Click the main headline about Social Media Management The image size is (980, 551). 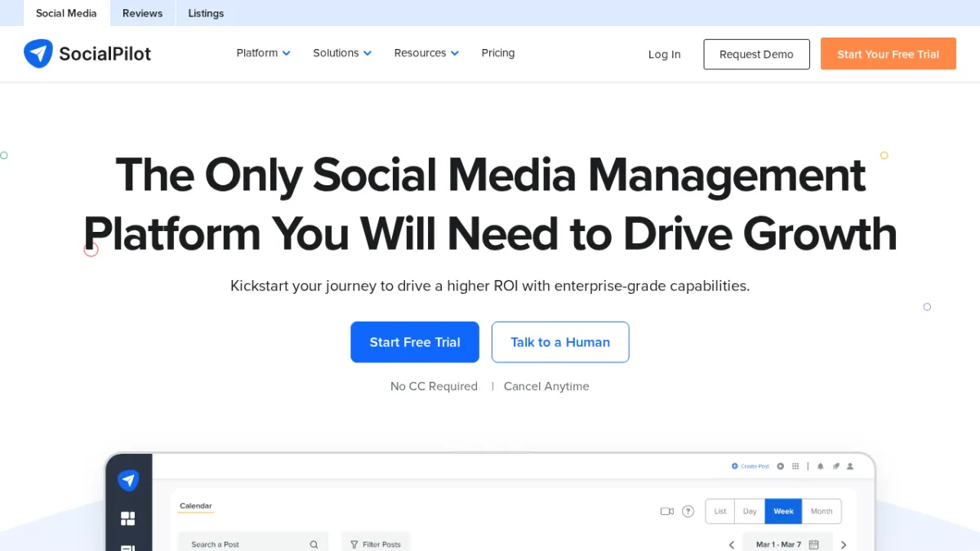point(490,204)
